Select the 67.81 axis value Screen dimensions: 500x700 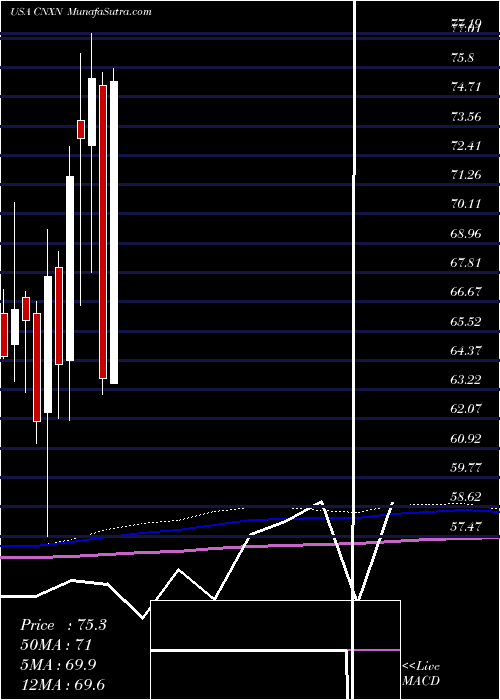(466, 262)
